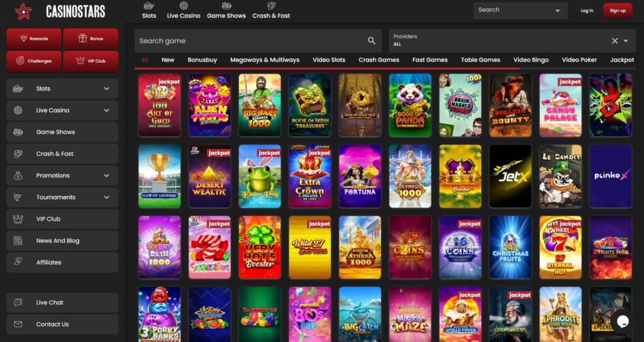Viewport: 644px width, 342px height.
Task: Open the Big Bass Bonanza 1000 game
Action: (x=260, y=105)
